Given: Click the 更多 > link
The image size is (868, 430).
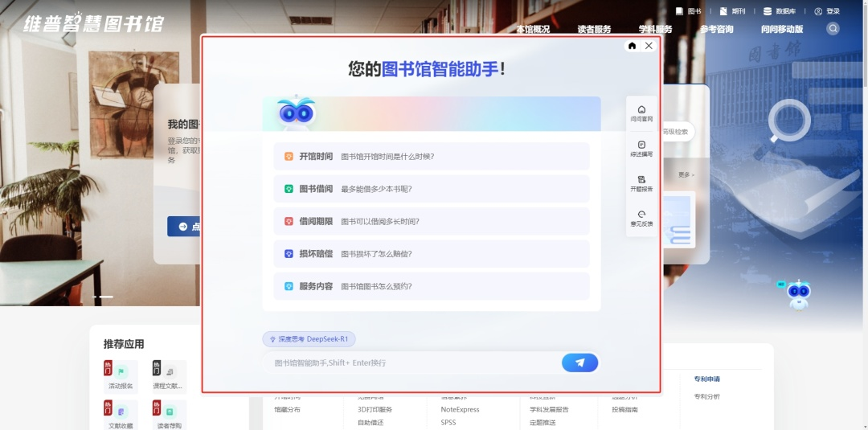Looking at the screenshot, I should 686,174.
